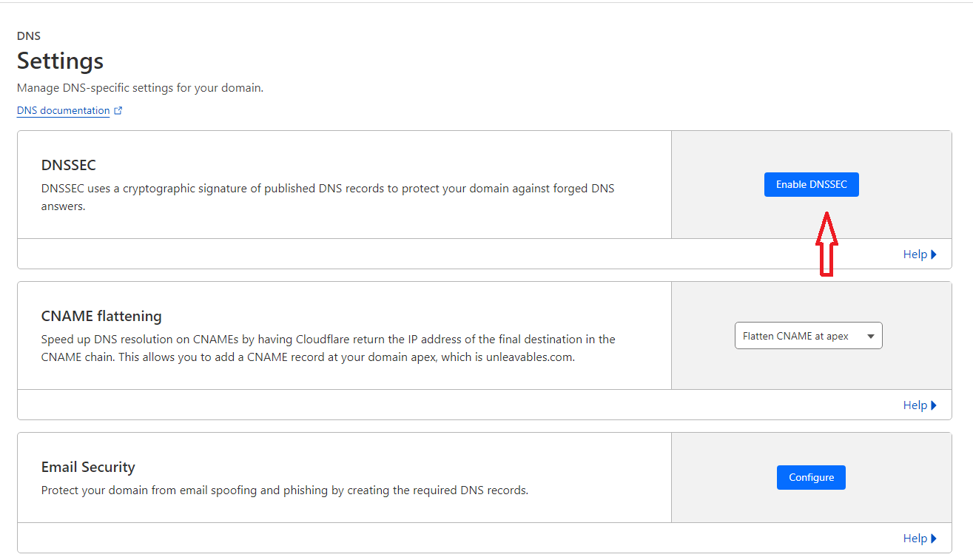Open the Flatten CNAME at apex dropdown
This screenshot has width=973, height=560.
(x=808, y=335)
